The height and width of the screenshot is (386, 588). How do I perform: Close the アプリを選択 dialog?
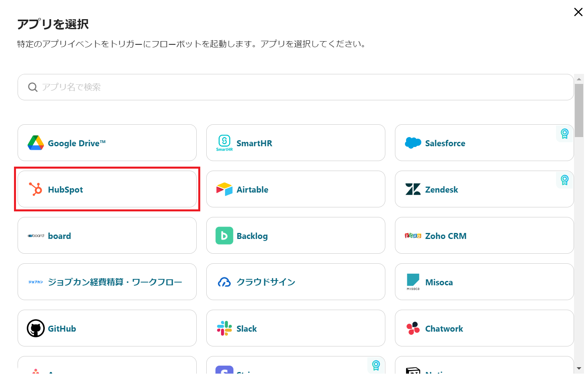(578, 12)
